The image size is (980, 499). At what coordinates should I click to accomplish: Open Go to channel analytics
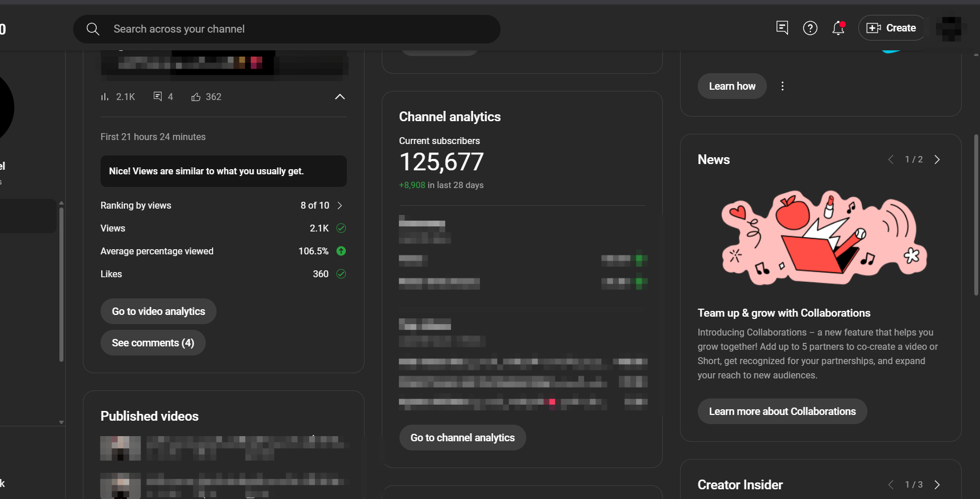(x=462, y=438)
